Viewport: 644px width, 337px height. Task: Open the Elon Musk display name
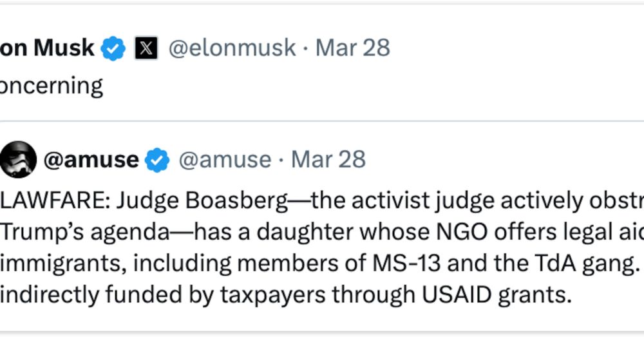(x=47, y=48)
